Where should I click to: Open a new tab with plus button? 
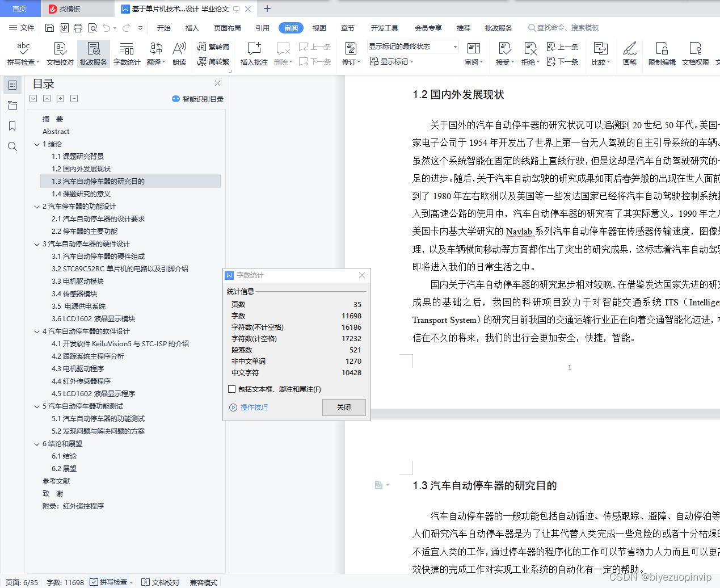click(267, 9)
